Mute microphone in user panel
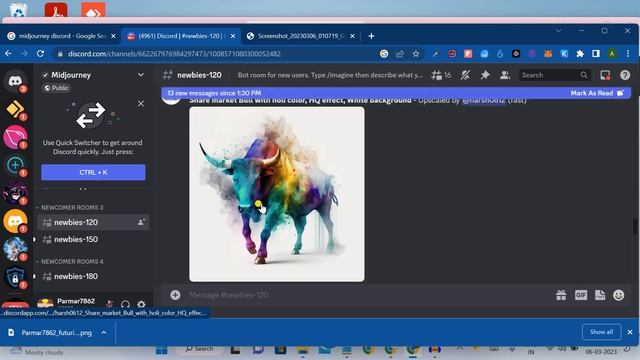Image resolution: width=640 pixels, height=360 pixels. [x=109, y=304]
